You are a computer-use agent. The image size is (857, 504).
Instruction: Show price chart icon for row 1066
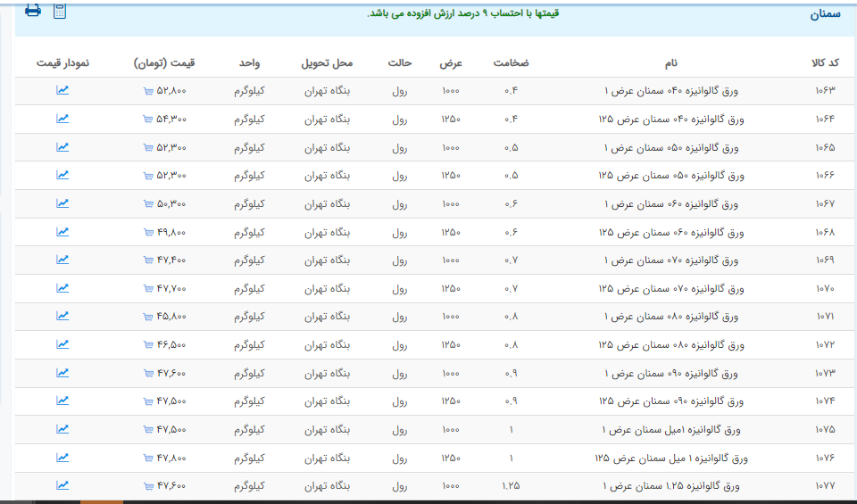62,175
